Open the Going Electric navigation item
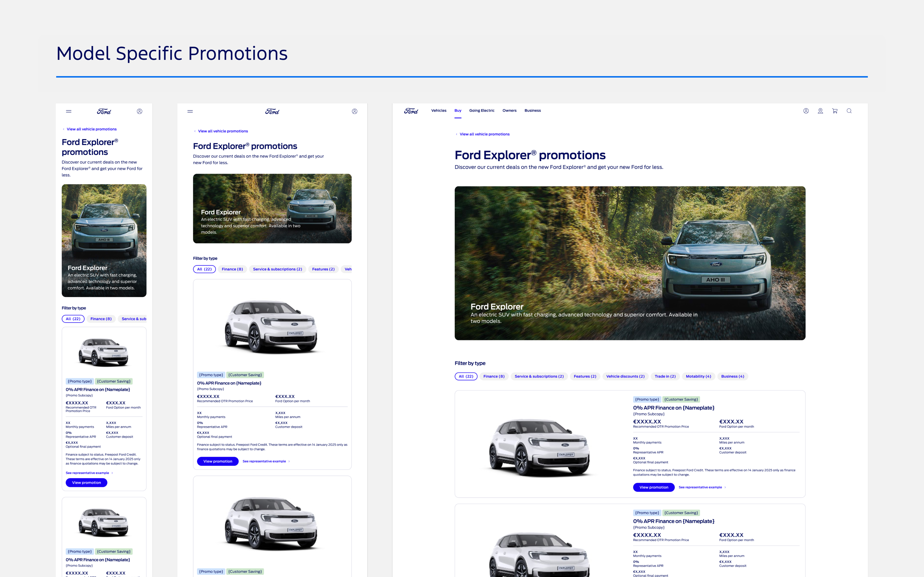 (x=481, y=111)
